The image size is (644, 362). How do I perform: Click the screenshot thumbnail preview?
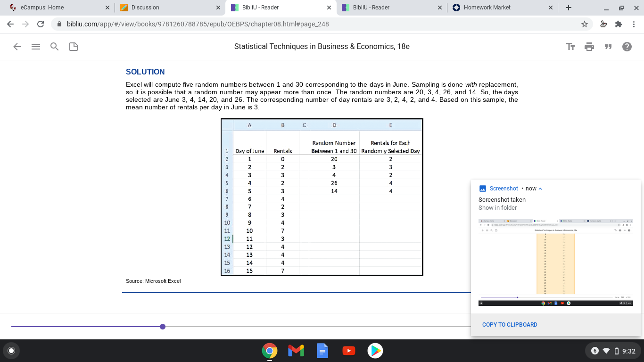555,262
